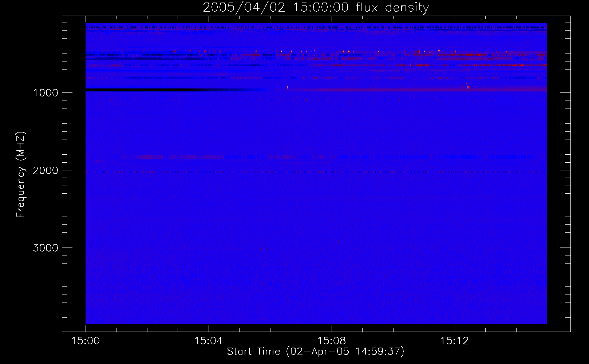Select the 3000 MHz y-axis tick label
The image size is (589, 364).
click(x=46, y=248)
